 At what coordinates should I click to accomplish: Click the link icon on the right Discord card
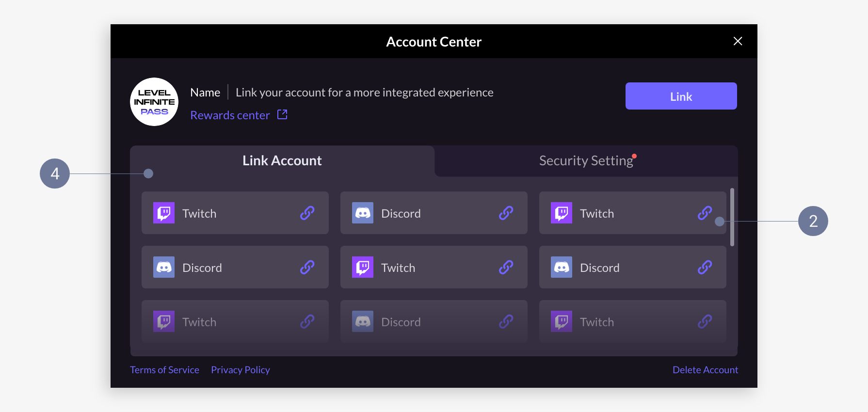tap(705, 267)
